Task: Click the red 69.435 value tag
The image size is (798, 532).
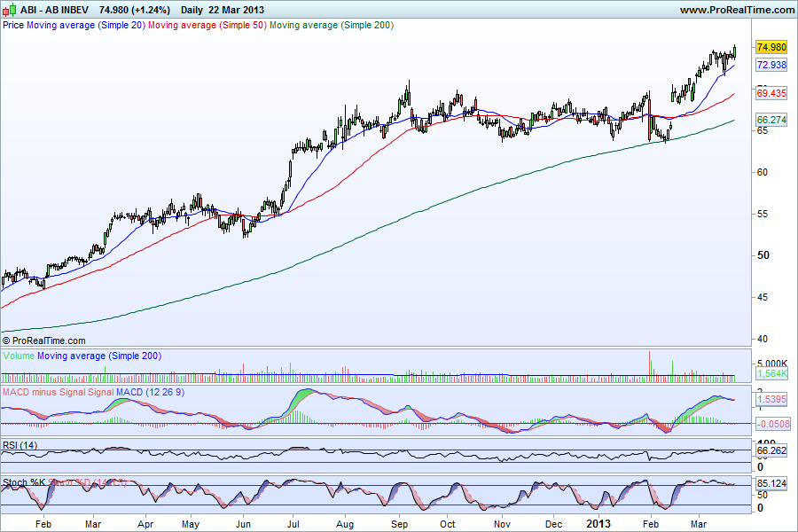Action: (x=771, y=93)
